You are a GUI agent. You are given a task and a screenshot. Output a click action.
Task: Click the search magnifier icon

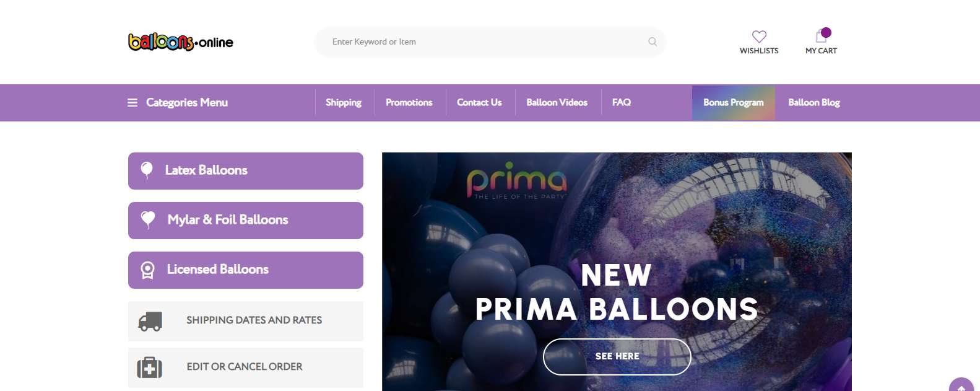click(653, 42)
